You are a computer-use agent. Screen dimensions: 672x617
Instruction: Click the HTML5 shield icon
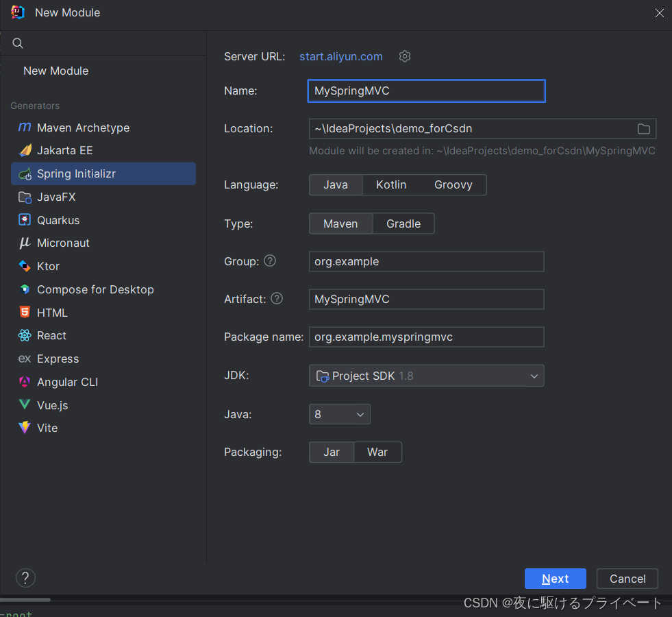click(25, 312)
